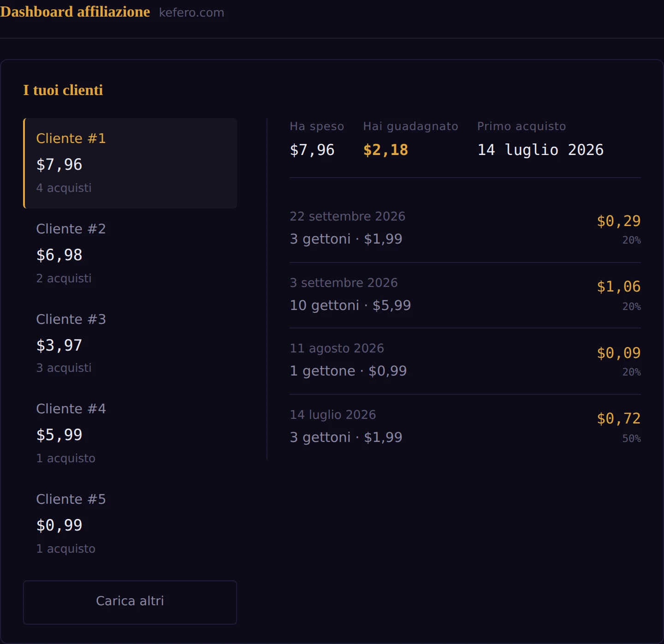
Task: Click the $7,96 value under Ha speso
Action: (312, 150)
